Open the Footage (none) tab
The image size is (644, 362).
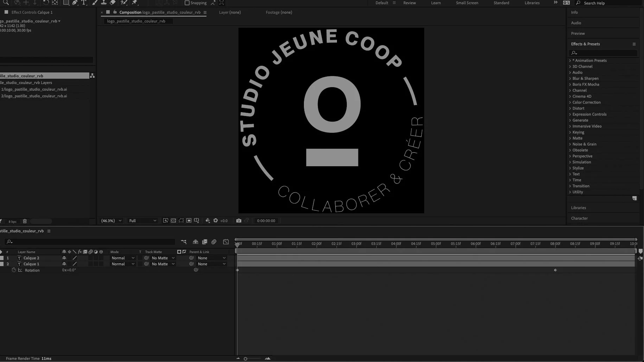279,12
